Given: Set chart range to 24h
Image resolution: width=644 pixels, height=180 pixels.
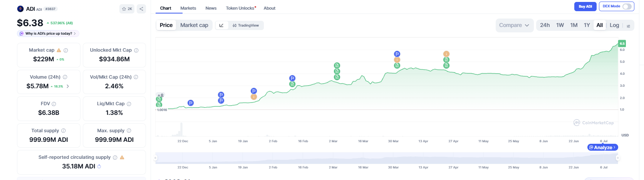Looking at the screenshot, I should [x=545, y=25].
